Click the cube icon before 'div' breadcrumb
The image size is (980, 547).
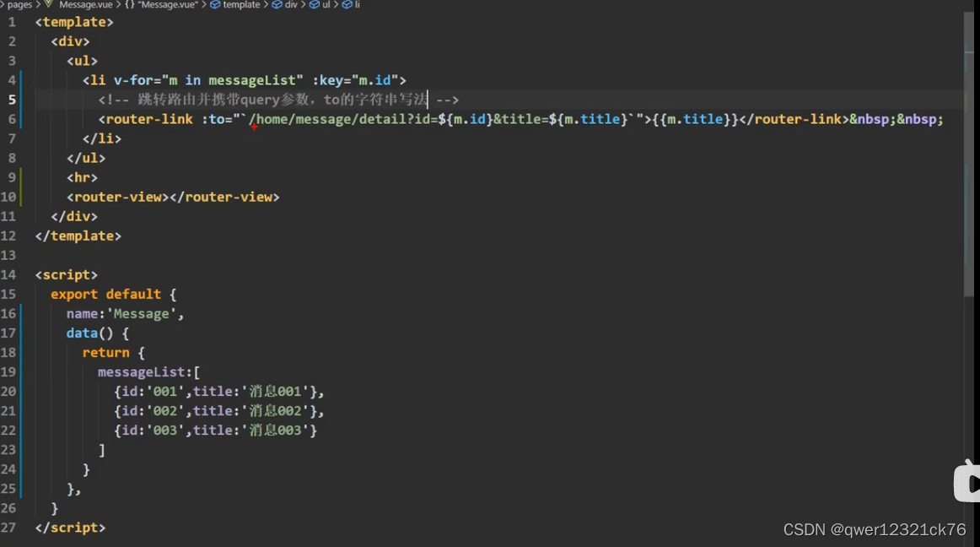(x=277, y=4)
